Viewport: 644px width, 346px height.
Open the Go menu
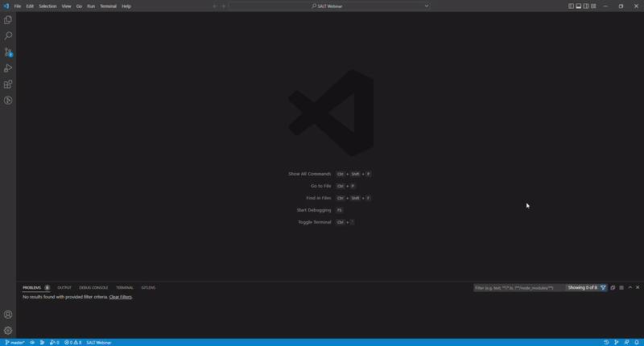[x=79, y=6]
